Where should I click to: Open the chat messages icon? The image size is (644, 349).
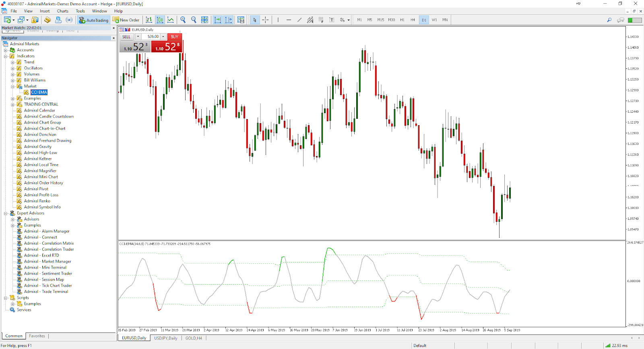pyautogui.click(x=621, y=20)
